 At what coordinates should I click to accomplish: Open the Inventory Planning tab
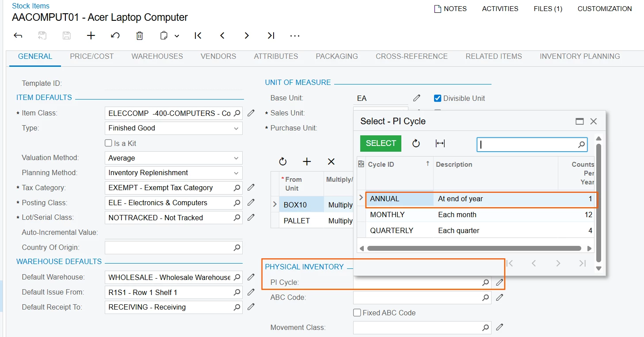579,57
